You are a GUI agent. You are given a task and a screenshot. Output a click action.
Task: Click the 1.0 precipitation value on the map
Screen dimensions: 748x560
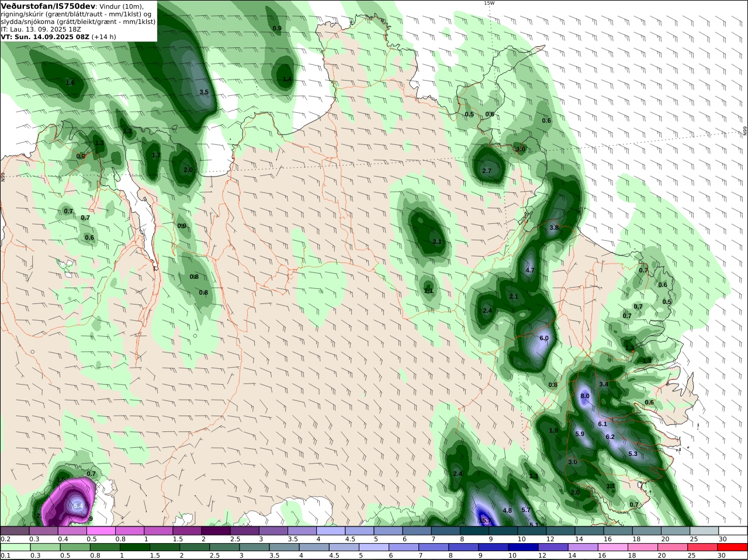pos(521,150)
